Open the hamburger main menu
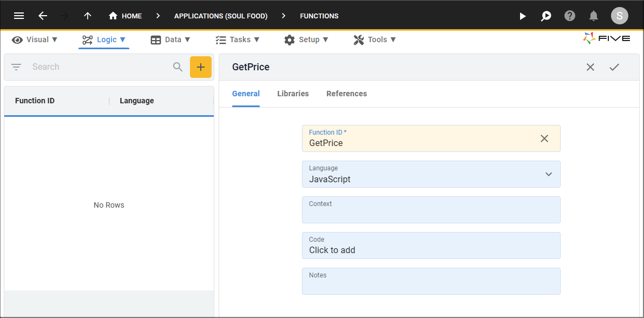644x318 pixels. point(19,16)
